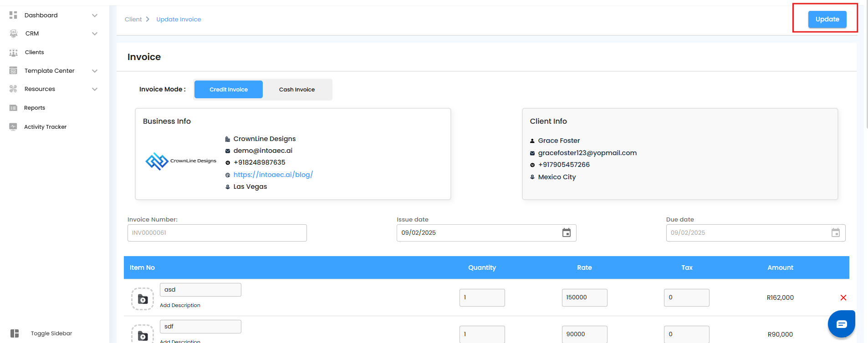The height and width of the screenshot is (343, 868).
Task: Open the Resources sidebar menu item
Action: (40, 89)
